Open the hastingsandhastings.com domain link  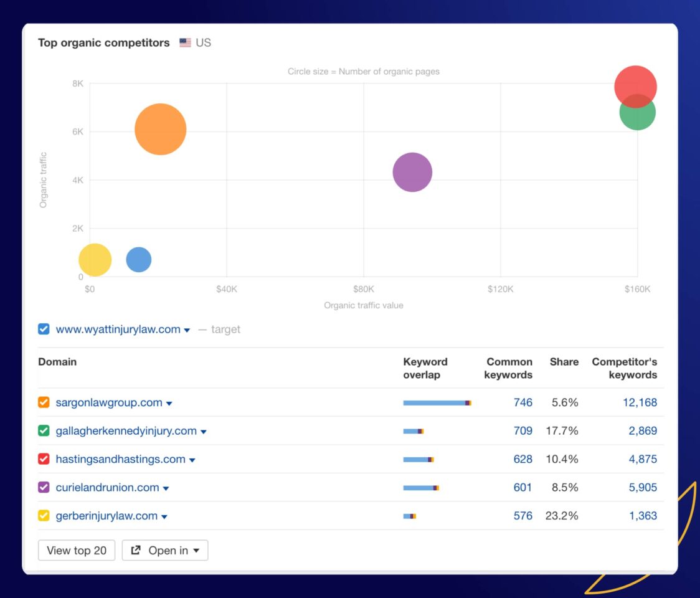(121, 459)
